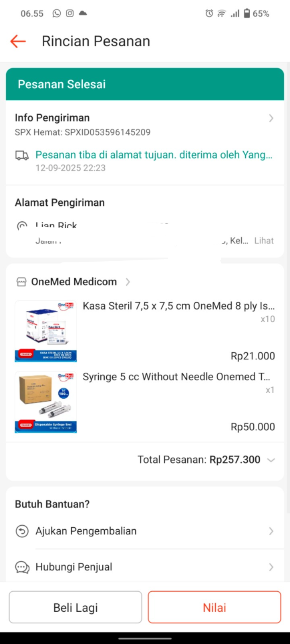
Task: Open the delivery status tracking text
Action: pyautogui.click(x=154, y=155)
